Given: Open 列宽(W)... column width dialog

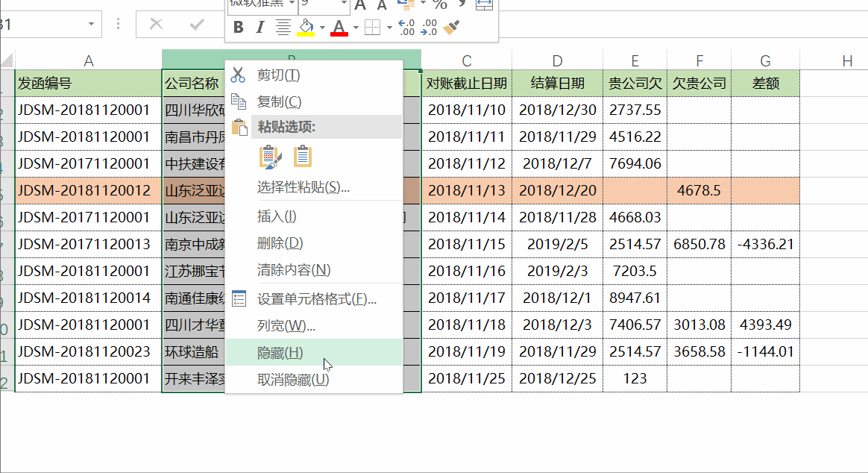Looking at the screenshot, I should (x=314, y=326).
